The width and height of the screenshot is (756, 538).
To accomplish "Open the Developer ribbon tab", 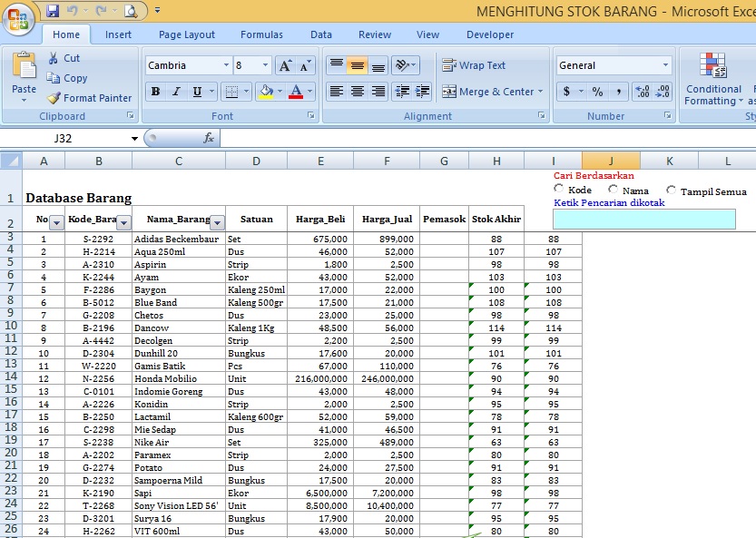I will pos(489,34).
